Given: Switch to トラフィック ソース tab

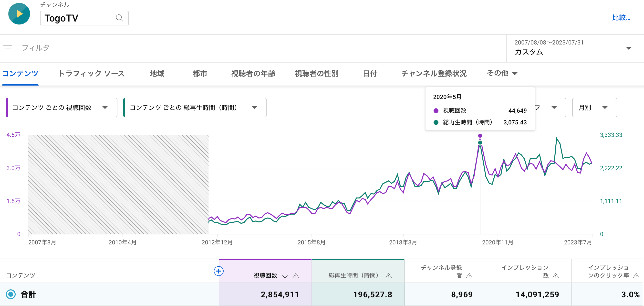Looking at the screenshot, I should [91, 74].
